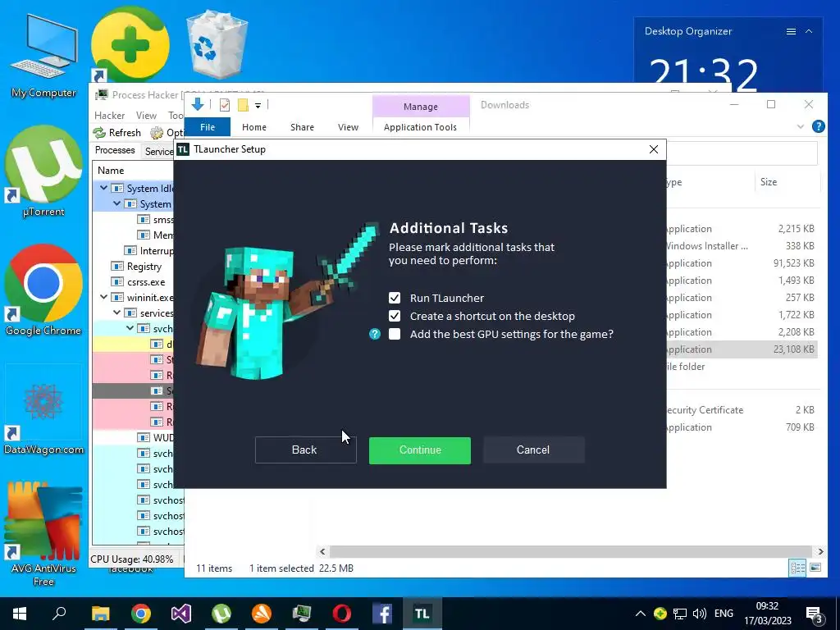This screenshot has height=630, width=840.
Task: Collapse the wininit.exe tree node
Action: (104, 297)
